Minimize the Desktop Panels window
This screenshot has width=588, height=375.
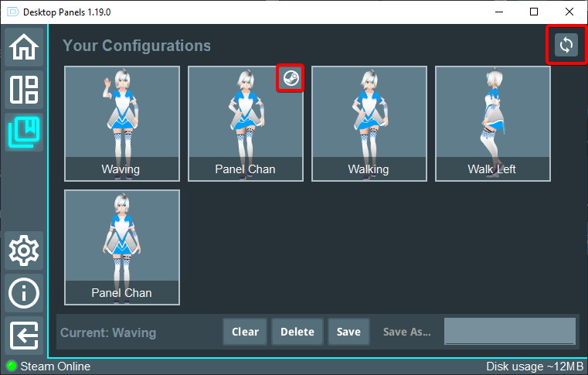point(499,12)
